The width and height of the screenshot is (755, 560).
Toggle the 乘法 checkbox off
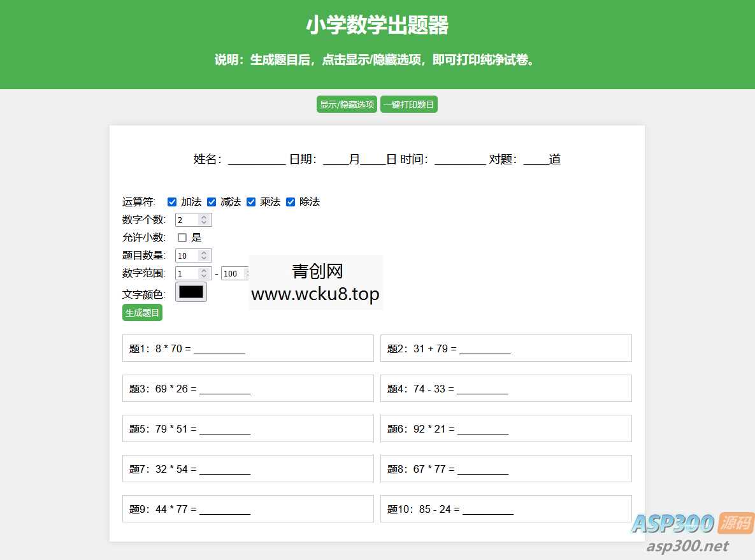click(251, 201)
